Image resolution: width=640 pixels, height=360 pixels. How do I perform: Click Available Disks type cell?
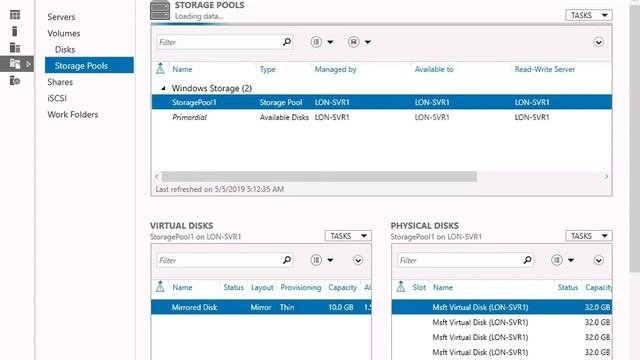click(284, 117)
